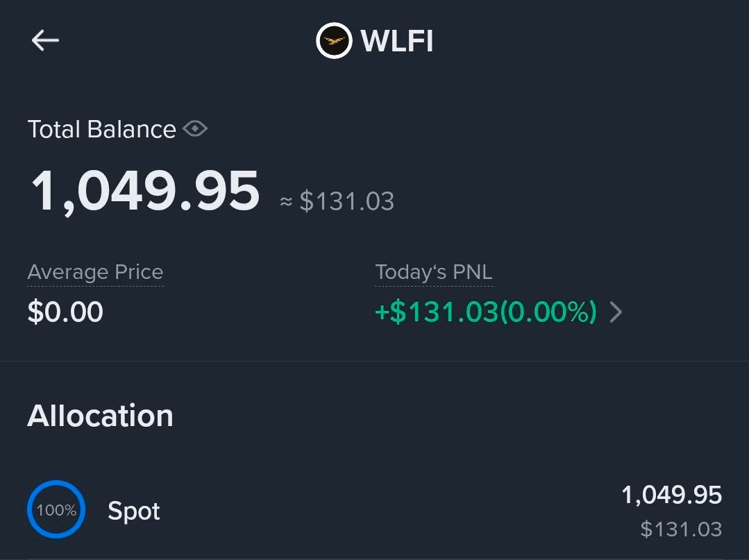The width and height of the screenshot is (749, 560).
Task: Tap the WLFI coin logo
Action: coord(333,41)
